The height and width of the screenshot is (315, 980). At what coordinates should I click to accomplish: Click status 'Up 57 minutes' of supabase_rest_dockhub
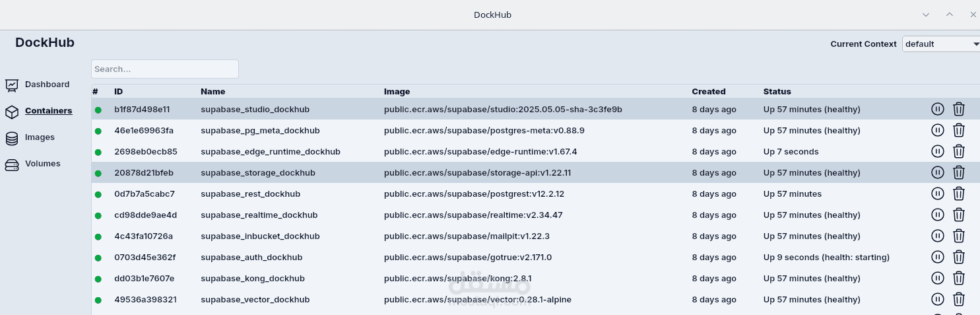[x=793, y=193]
